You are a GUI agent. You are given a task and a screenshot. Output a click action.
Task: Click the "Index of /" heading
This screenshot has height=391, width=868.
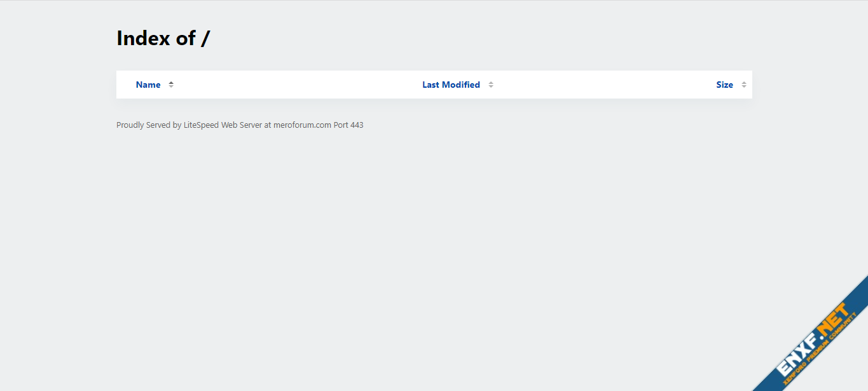pos(163,38)
